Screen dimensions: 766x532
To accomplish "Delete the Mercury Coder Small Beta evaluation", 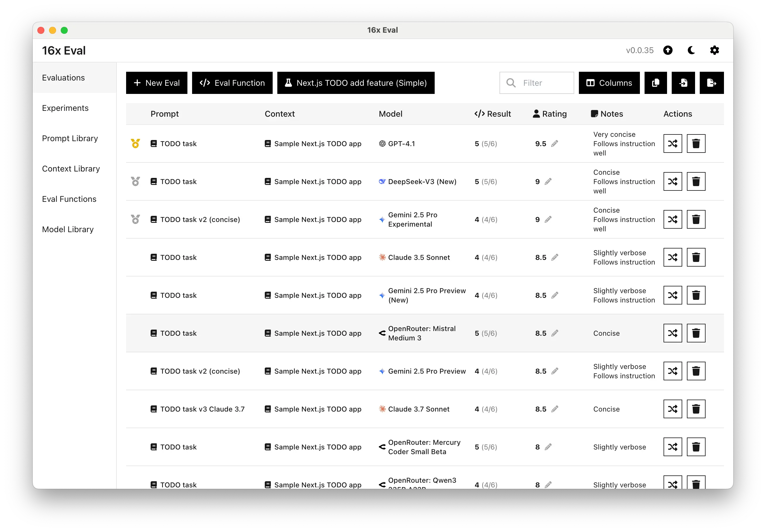I will [696, 447].
